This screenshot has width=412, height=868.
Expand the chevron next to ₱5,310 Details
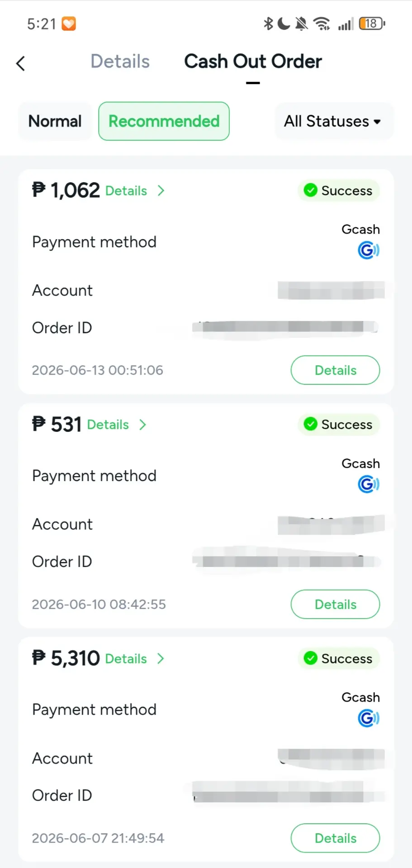coord(161,659)
